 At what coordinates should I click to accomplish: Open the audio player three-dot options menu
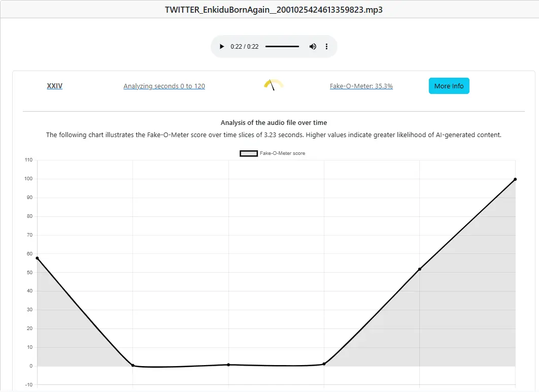[x=326, y=47]
